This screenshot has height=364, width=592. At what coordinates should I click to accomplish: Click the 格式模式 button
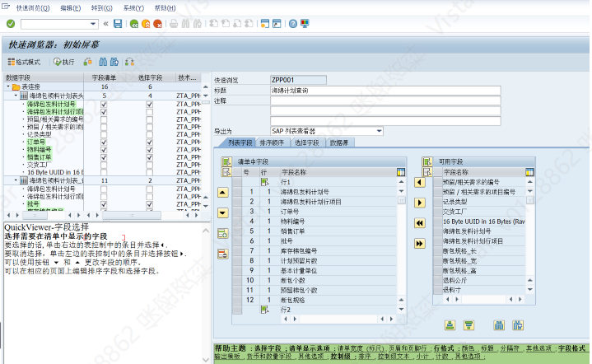click(x=24, y=62)
